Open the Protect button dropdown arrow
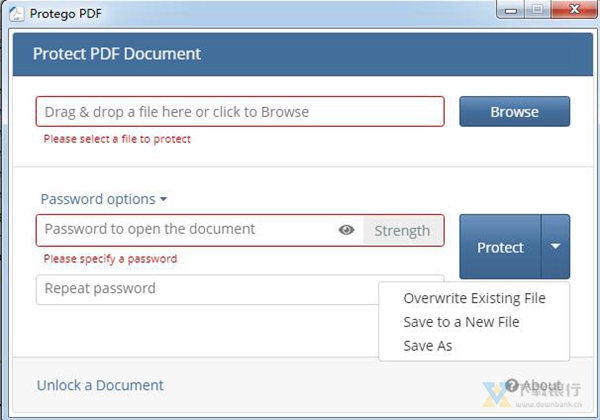 [x=555, y=247]
